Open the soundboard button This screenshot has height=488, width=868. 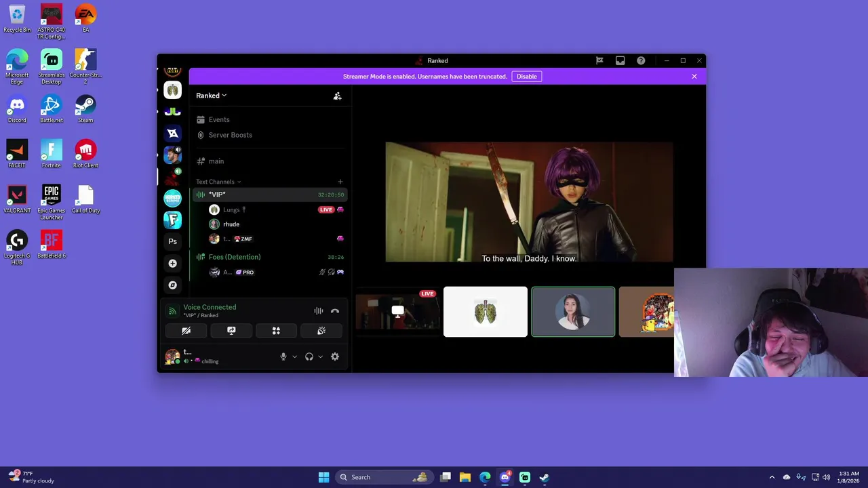coord(321,331)
